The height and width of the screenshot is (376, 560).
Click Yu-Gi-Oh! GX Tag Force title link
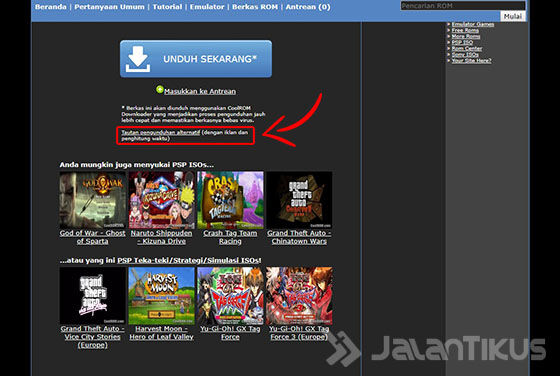tap(230, 333)
